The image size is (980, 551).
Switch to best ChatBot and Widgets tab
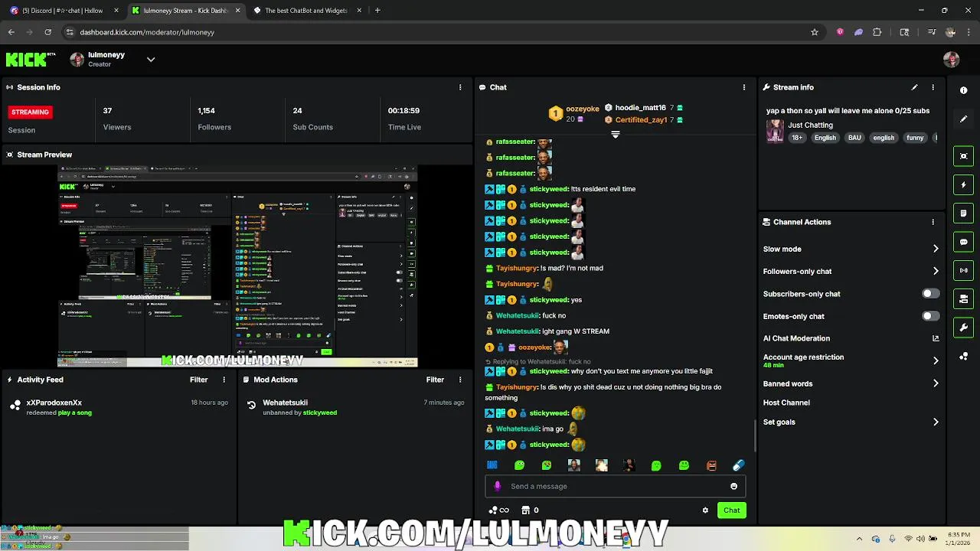click(x=306, y=11)
